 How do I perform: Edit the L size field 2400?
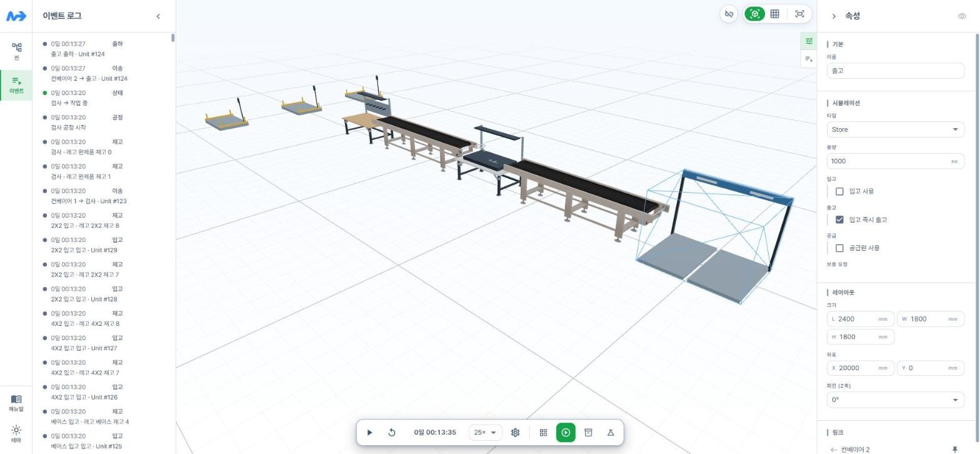pos(860,319)
